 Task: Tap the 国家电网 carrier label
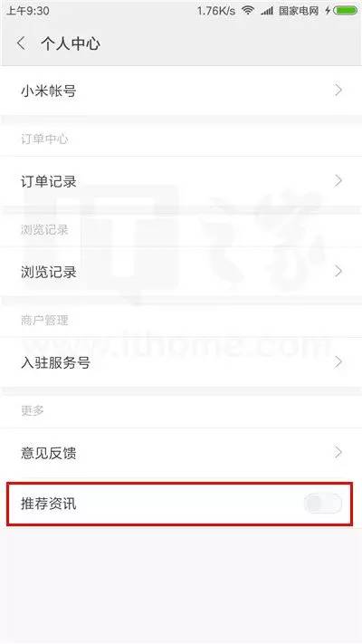pyautogui.click(x=299, y=11)
